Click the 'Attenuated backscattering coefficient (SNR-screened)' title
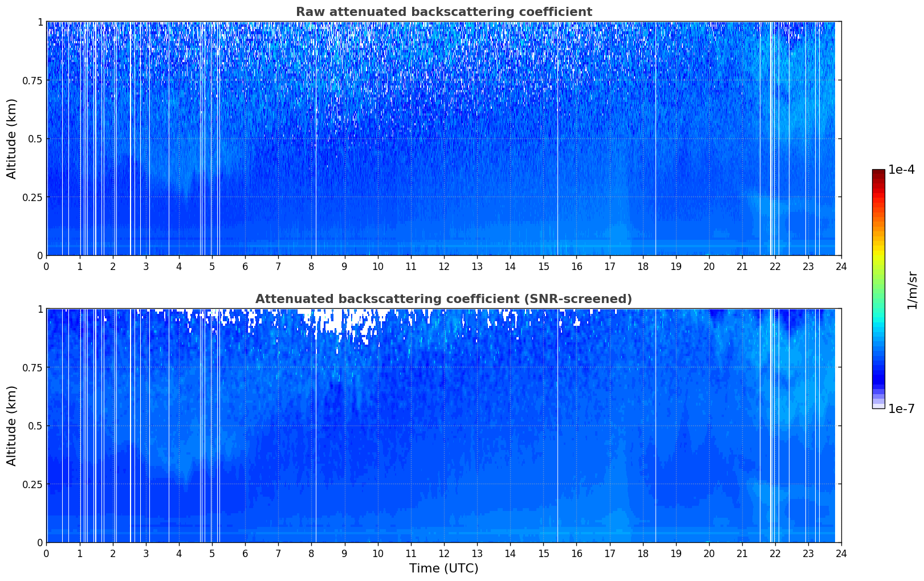Viewport: 924px width, 581px height. pos(443,299)
